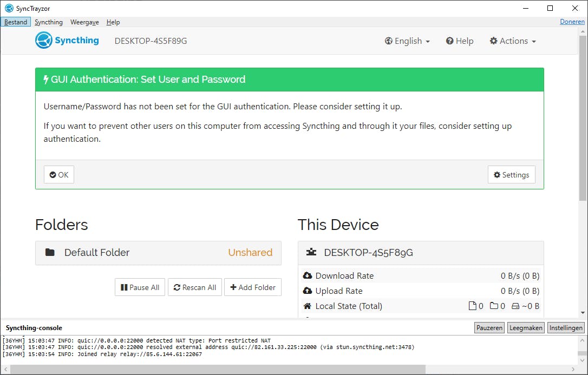Image resolution: width=588 pixels, height=375 pixels.
Task: Open the Syncthing menu
Action: point(49,22)
